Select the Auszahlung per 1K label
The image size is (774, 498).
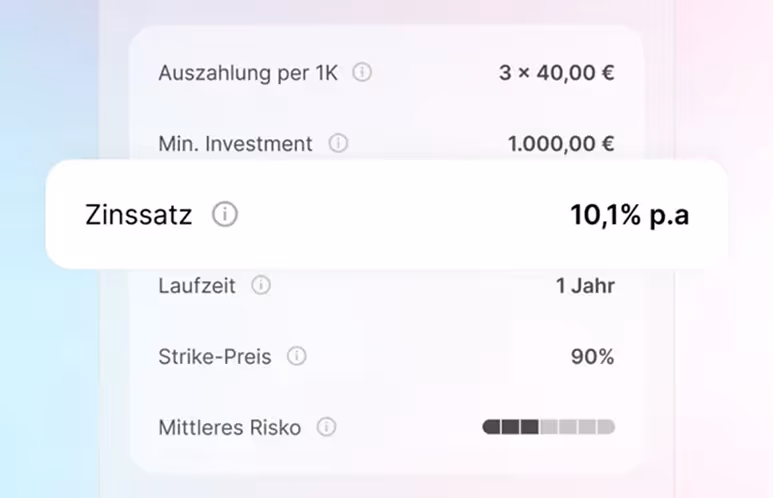pos(248,73)
